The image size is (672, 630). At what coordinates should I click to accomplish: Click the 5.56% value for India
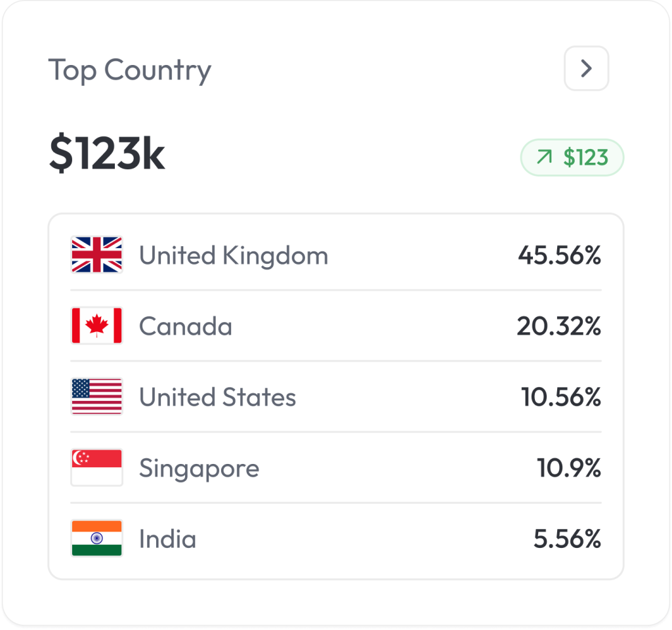click(x=567, y=539)
